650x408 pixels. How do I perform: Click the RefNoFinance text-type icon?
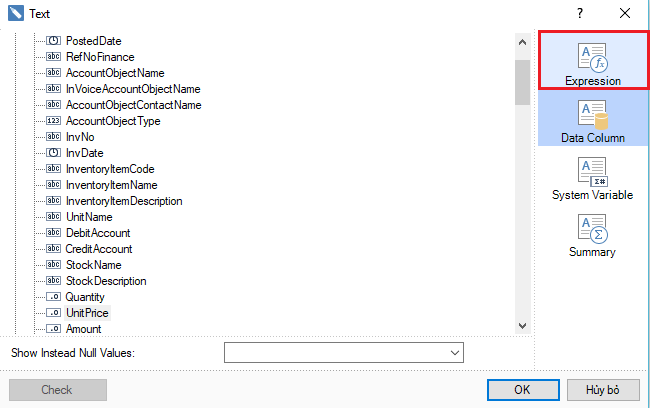(x=54, y=57)
